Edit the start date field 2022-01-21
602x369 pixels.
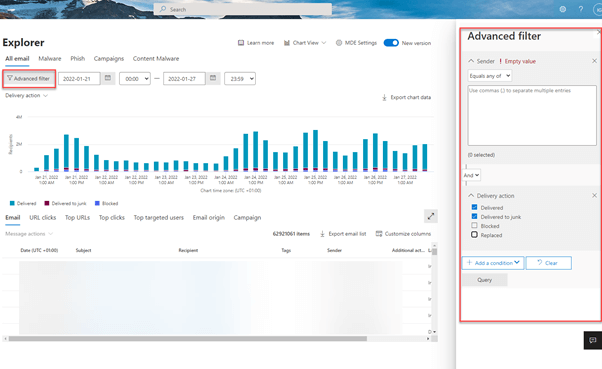(79, 79)
